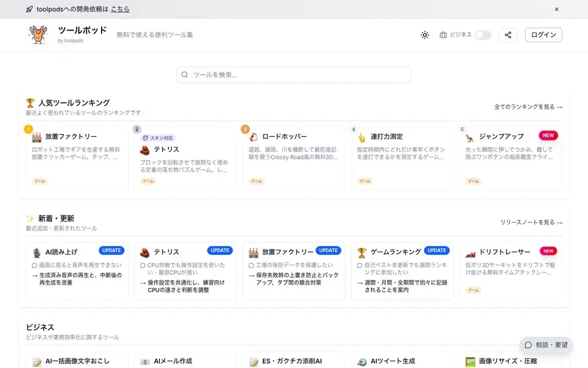Image resolution: width=588 pixels, height=368 pixels.
Task: Click the ログイン button
Action: (543, 35)
